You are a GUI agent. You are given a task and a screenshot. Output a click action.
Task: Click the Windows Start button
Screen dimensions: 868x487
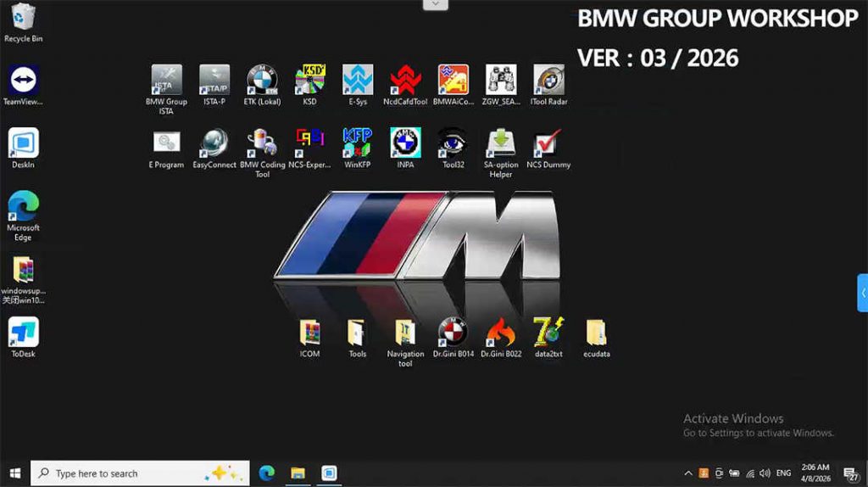coord(14,473)
